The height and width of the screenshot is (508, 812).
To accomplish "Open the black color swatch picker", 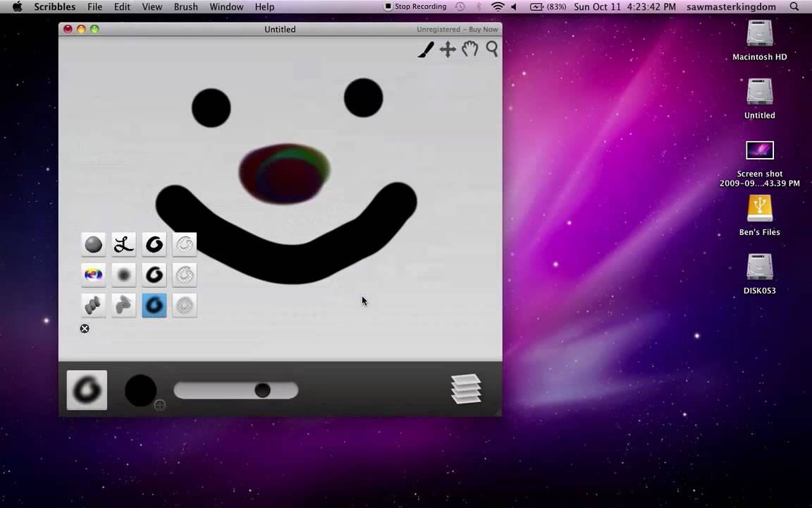I will click(140, 390).
